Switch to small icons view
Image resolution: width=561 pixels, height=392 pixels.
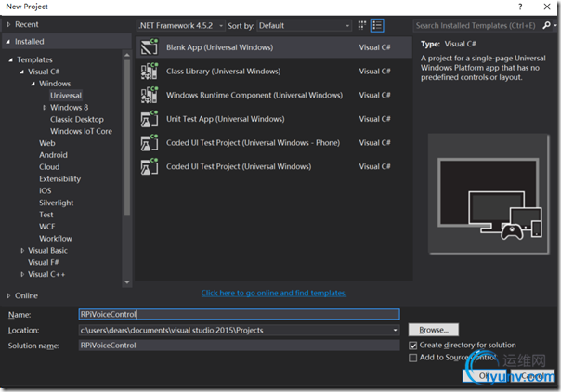coord(361,25)
